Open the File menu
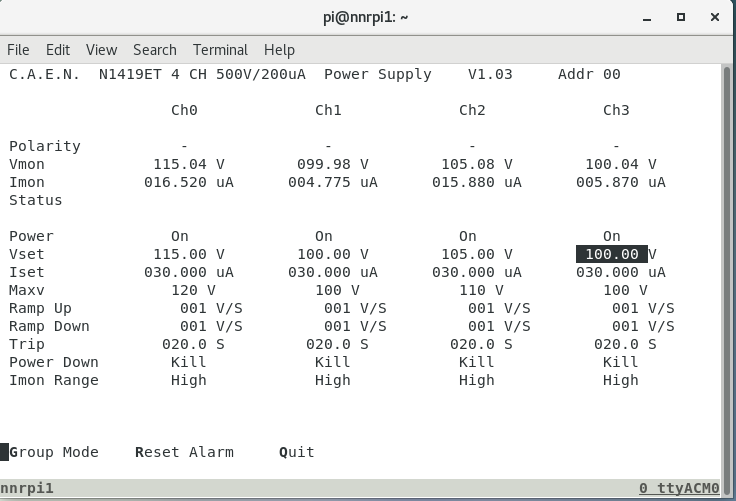 pos(18,49)
